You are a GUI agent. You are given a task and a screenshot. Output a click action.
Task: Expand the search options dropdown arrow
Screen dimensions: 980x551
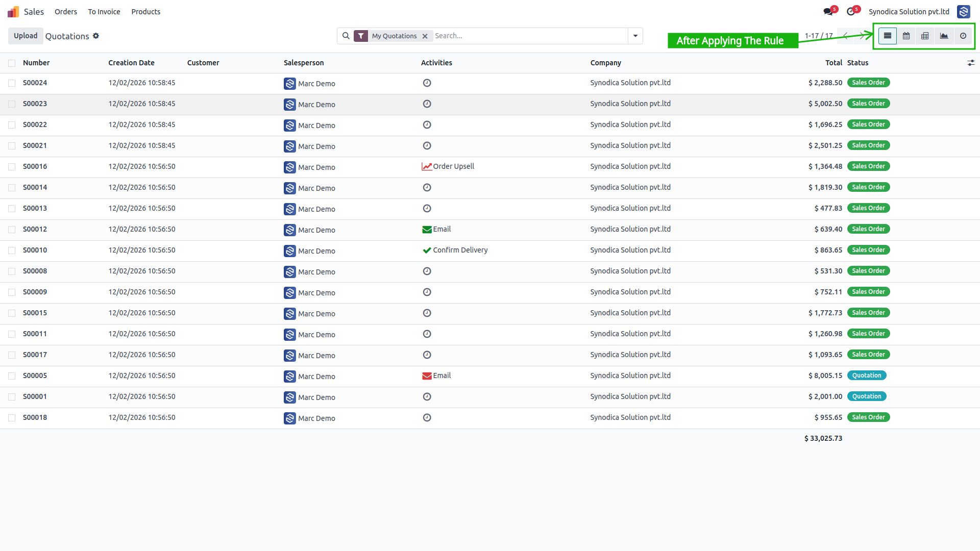coord(635,36)
